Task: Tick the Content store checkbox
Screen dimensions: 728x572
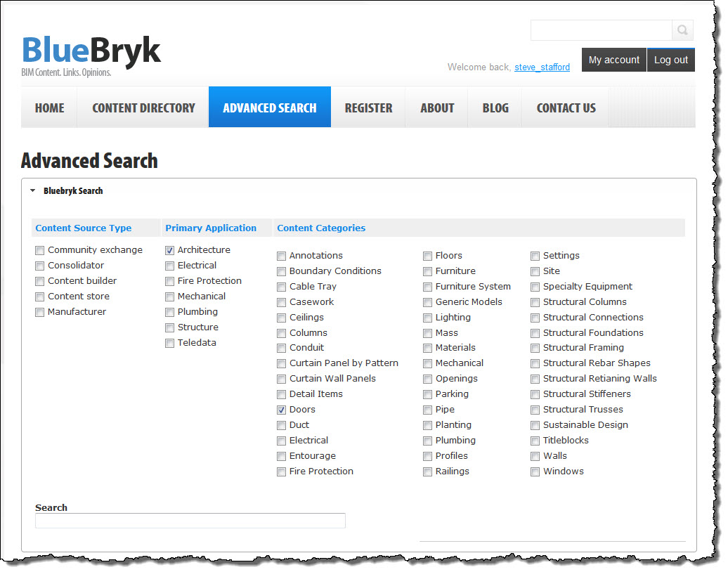Action: [40, 297]
